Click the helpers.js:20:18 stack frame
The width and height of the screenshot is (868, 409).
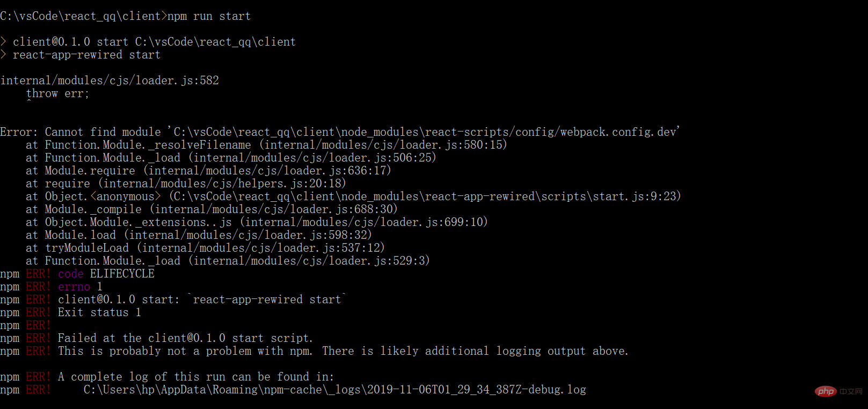pyautogui.click(x=222, y=184)
